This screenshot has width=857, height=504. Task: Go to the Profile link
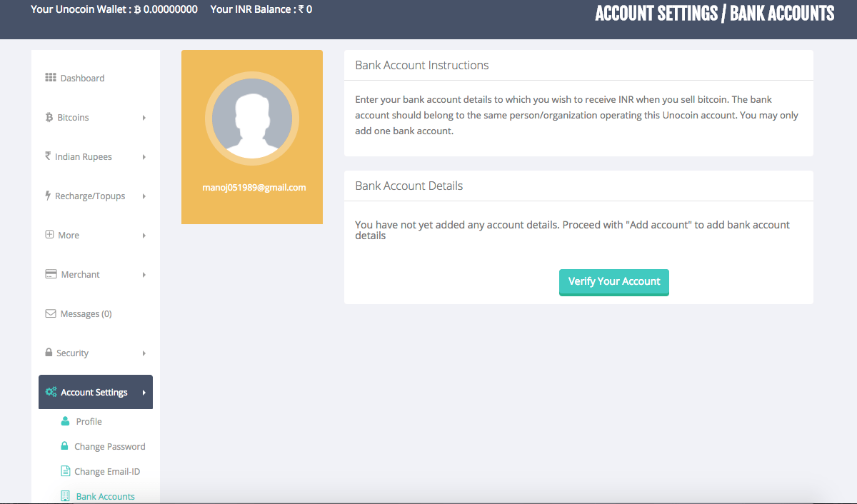click(x=89, y=421)
